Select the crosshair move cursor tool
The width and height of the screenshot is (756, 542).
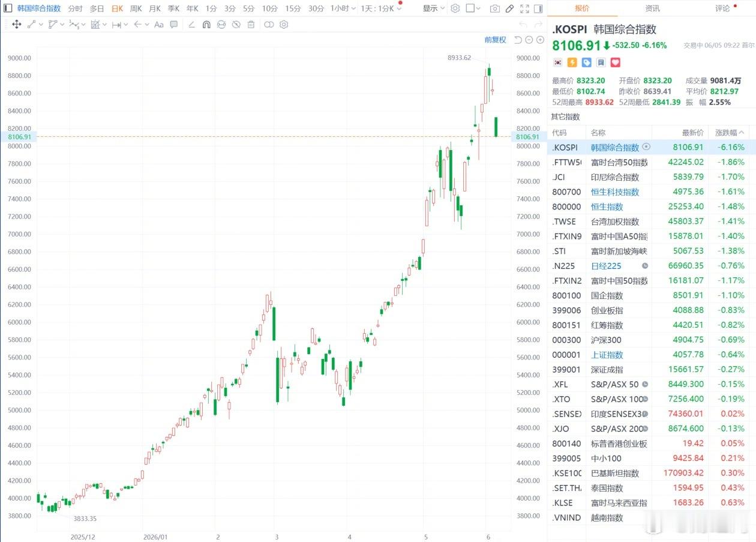16,25
